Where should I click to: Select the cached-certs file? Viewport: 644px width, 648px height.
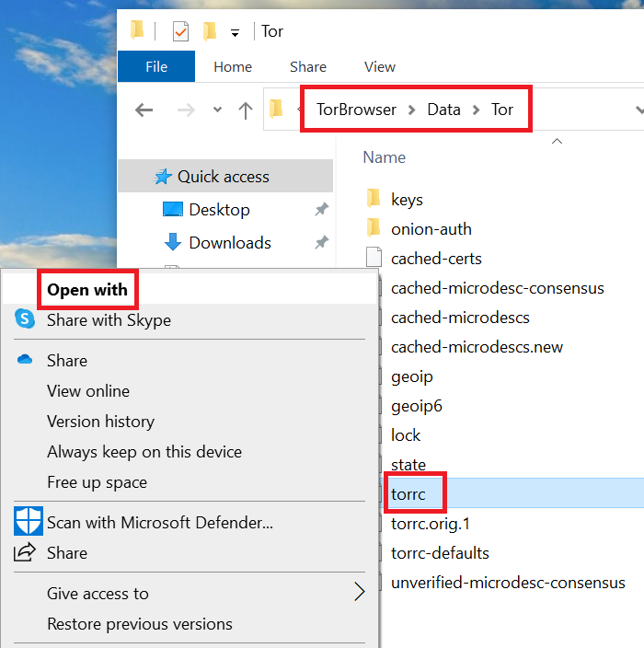click(436, 259)
